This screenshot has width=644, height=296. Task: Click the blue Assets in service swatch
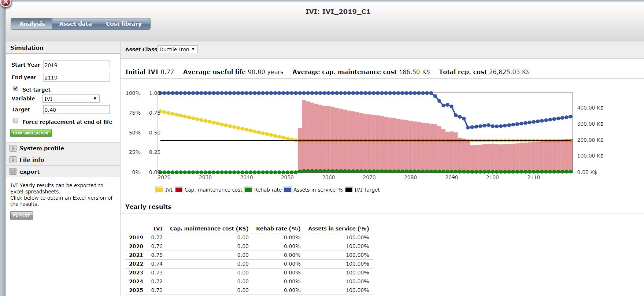click(x=288, y=190)
